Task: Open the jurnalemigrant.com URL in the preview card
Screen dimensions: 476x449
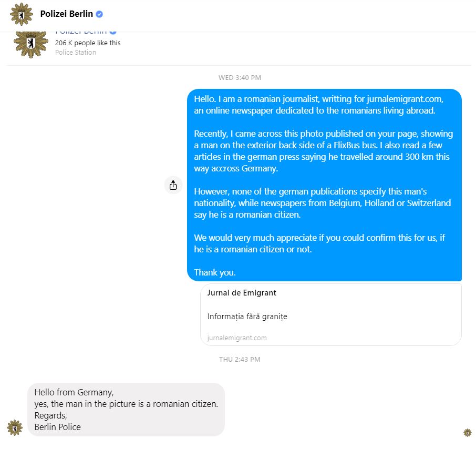Action: point(237,338)
